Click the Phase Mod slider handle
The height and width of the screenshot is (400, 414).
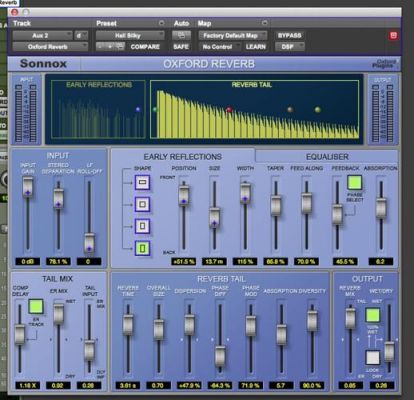(251, 326)
